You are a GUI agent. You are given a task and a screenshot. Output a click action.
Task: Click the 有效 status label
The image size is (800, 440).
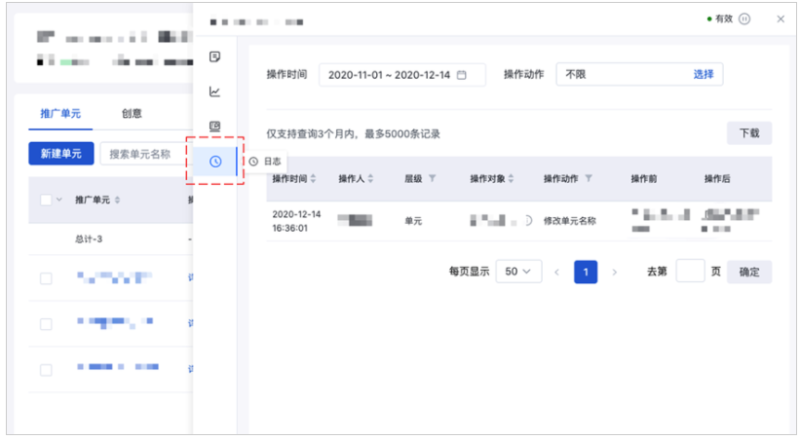click(723, 19)
